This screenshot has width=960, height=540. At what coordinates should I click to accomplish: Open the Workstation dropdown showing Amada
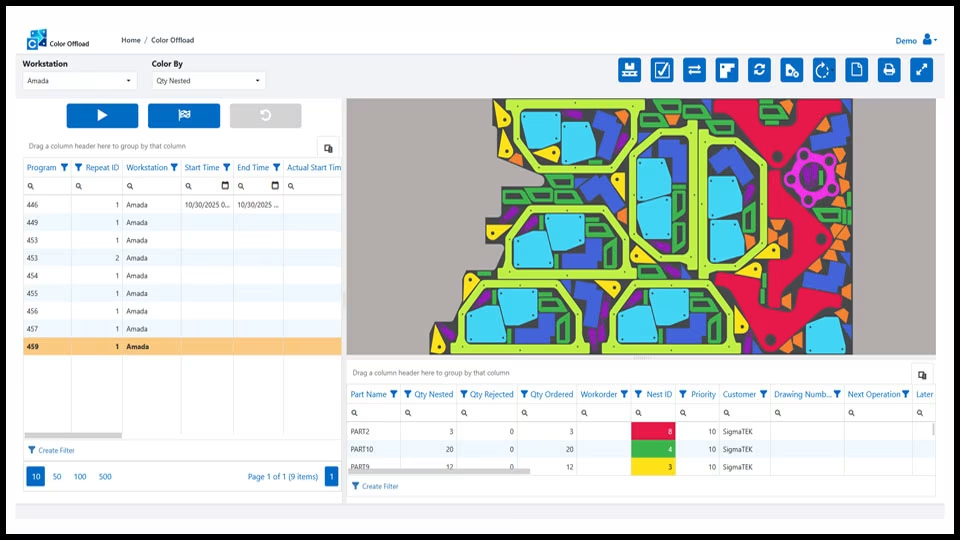[80, 81]
